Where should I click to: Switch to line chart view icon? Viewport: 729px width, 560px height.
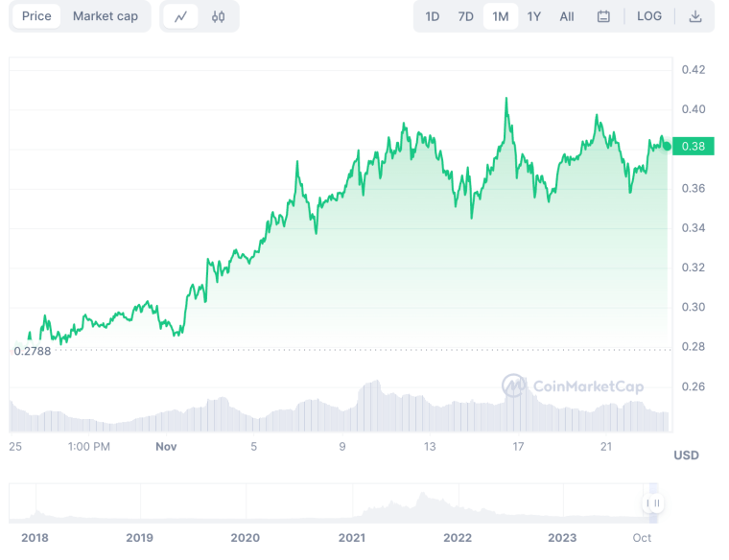tap(180, 16)
